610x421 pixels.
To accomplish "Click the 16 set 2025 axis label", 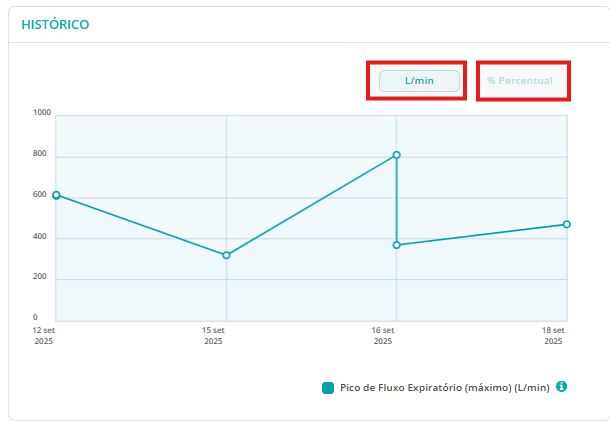I will (383, 335).
